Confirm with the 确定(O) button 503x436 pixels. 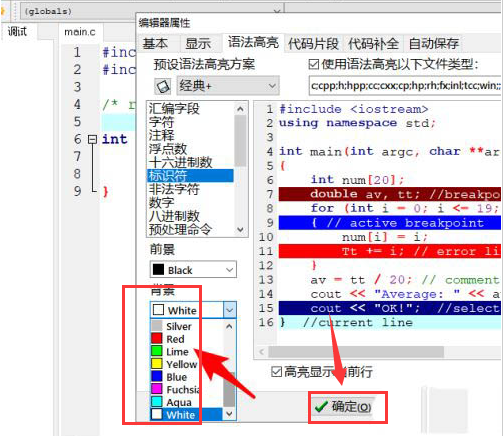tap(344, 407)
